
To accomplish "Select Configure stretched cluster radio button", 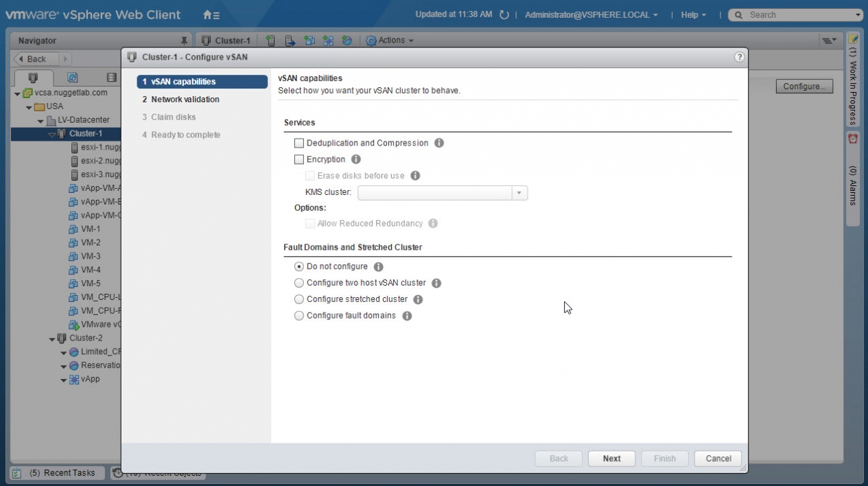I will [x=299, y=299].
